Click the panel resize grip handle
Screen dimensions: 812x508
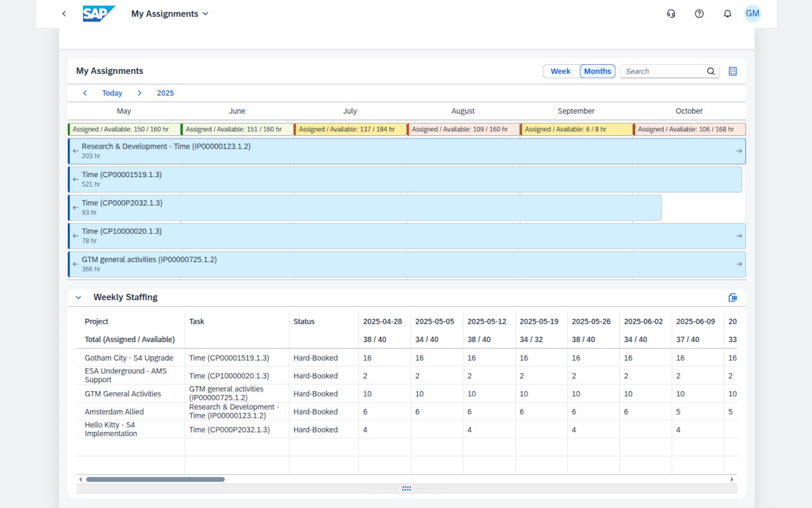pyautogui.click(x=407, y=488)
